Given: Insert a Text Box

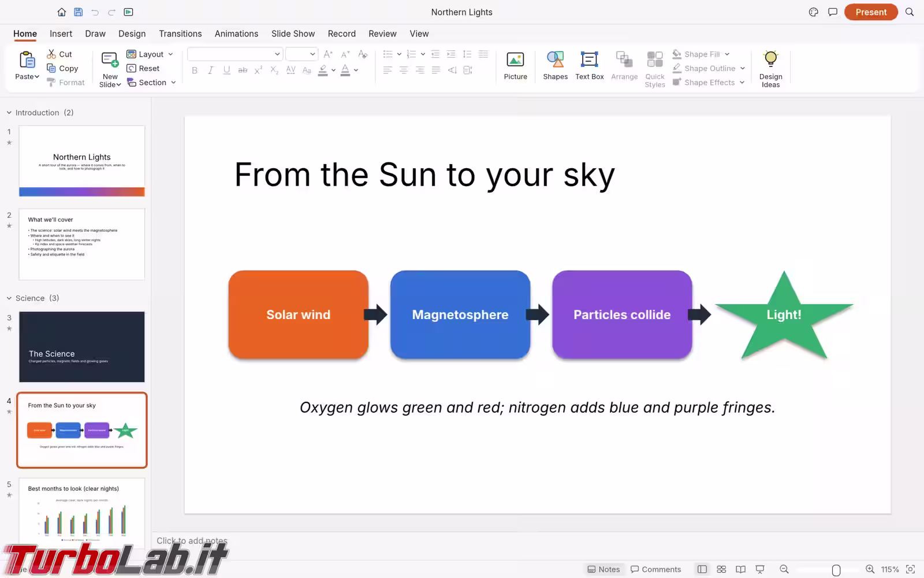Looking at the screenshot, I should click(589, 65).
